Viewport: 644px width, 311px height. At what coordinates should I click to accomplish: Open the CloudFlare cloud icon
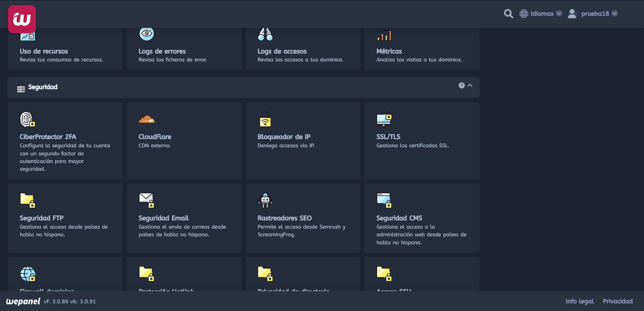[147, 119]
